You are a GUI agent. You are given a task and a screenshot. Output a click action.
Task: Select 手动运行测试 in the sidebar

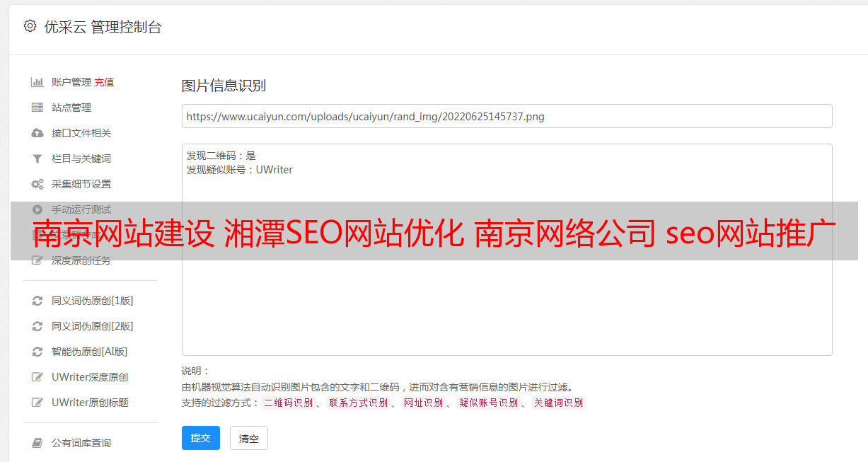point(81,209)
